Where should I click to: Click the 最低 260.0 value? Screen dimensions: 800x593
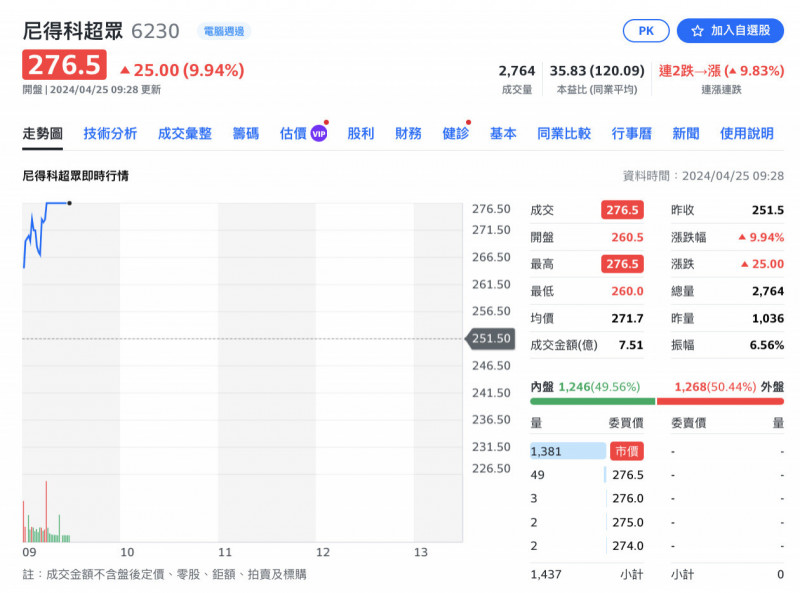pos(628,291)
